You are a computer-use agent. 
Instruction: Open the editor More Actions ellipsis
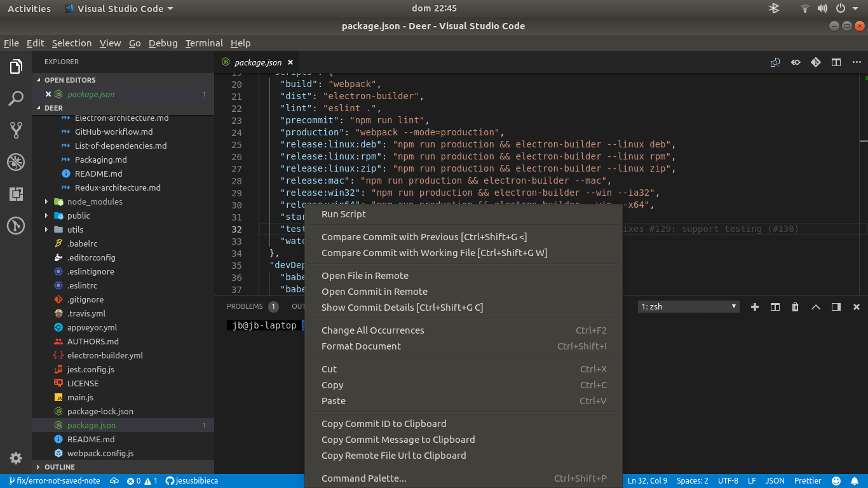pyautogui.click(x=856, y=62)
